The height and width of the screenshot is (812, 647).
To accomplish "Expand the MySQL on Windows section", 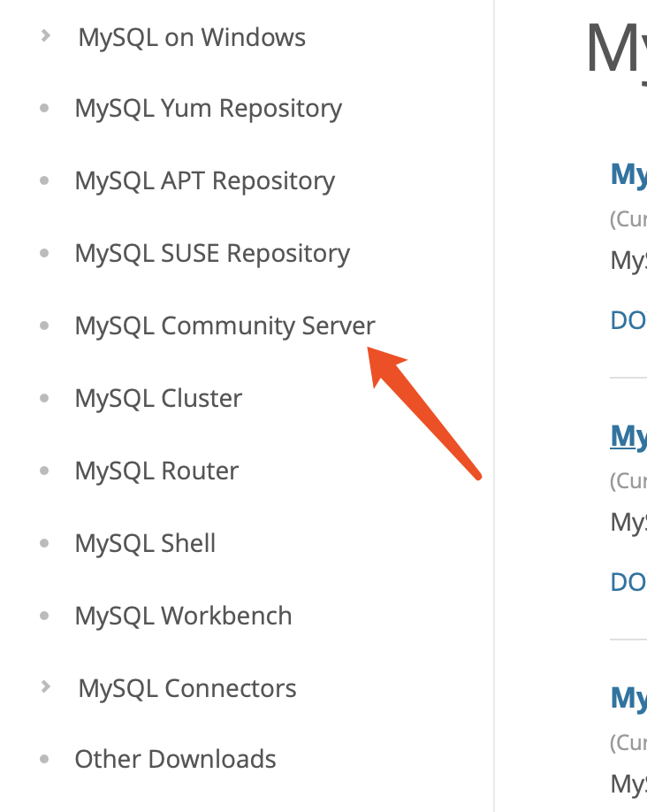I will pos(191,37).
